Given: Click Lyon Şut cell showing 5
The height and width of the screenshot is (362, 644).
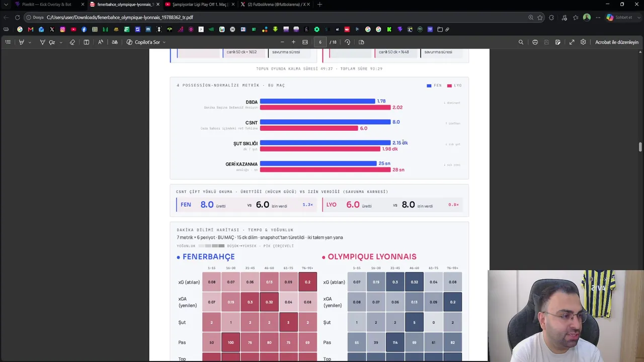Looking at the screenshot, I should pyautogui.click(x=414, y=322).
